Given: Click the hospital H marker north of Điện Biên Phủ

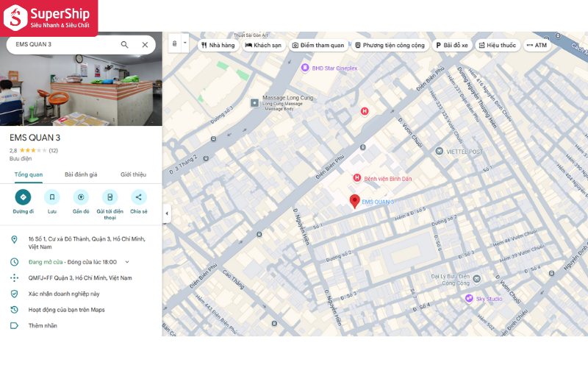Looking at the screenshot, I should (364, 111).
